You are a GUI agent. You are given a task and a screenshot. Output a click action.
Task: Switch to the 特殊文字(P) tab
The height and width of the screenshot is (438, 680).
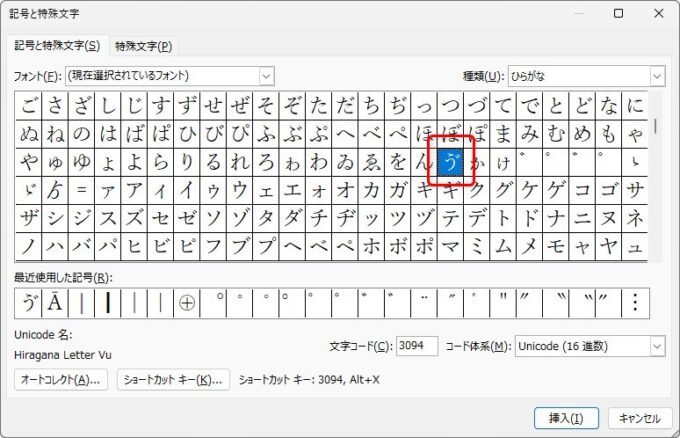click(x=143, y=46)
